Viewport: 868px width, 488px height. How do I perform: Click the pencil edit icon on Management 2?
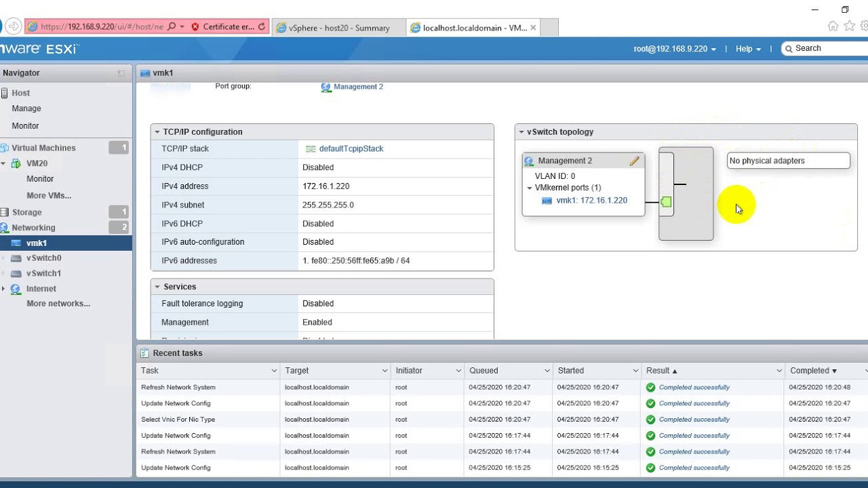pyautogui.click(x=635, y=161)
